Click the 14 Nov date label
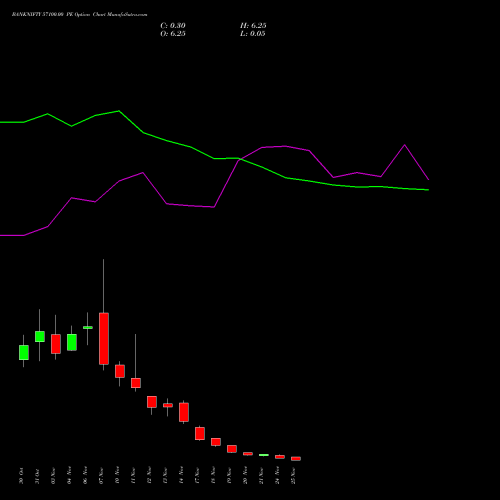 (x=181, y=476)
